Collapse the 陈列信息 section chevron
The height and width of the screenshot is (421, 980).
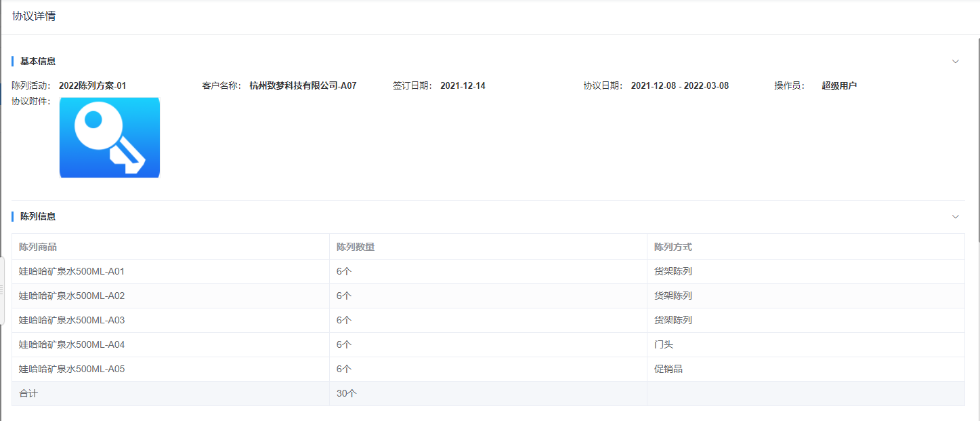point(956,217)
